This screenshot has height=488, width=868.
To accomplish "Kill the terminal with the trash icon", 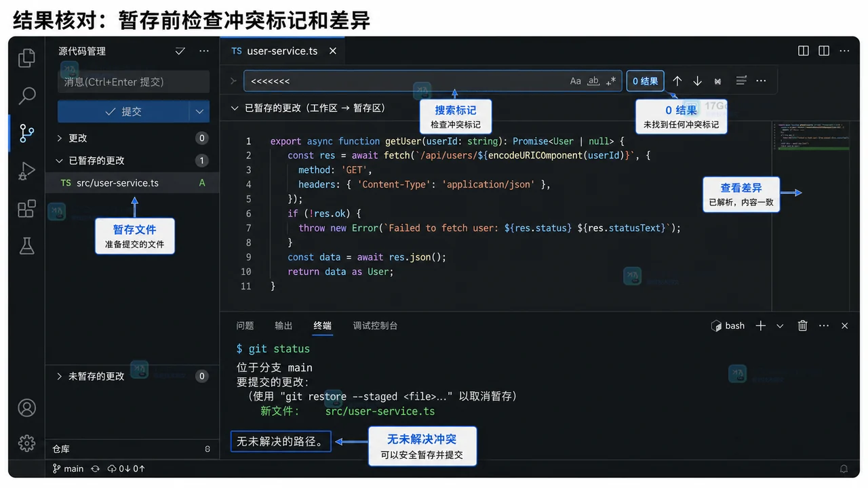I will (x=803, y=326).
